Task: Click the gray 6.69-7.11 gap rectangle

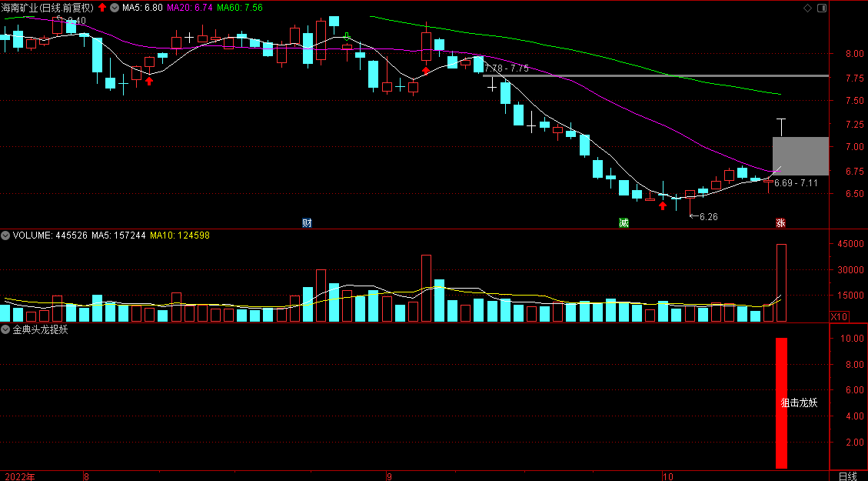Action: (800, 156)
